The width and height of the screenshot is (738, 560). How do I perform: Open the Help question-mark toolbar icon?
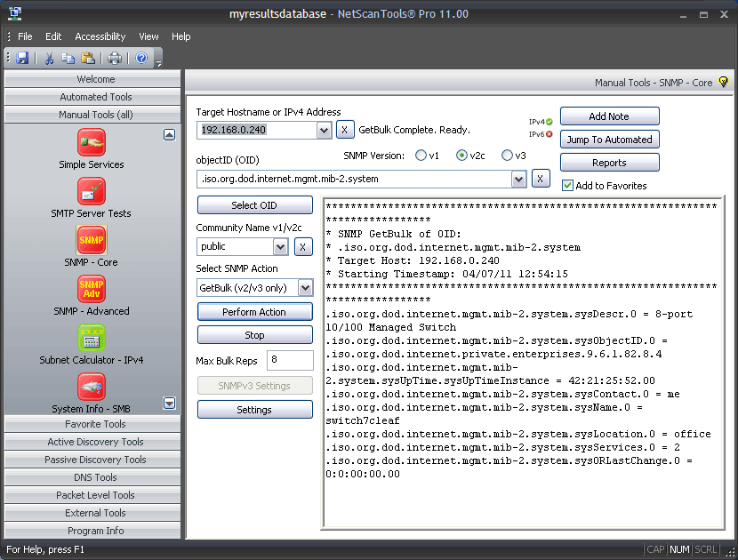[142, 58]
